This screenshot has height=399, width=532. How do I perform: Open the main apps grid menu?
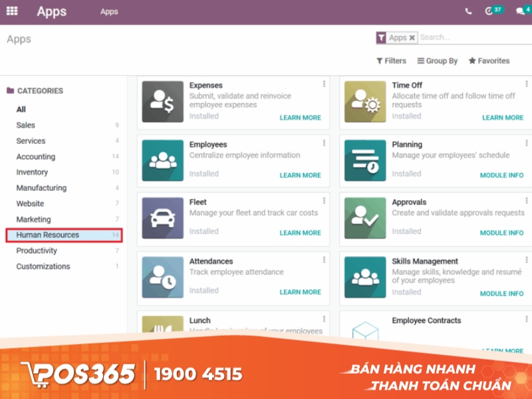point(12,11)
